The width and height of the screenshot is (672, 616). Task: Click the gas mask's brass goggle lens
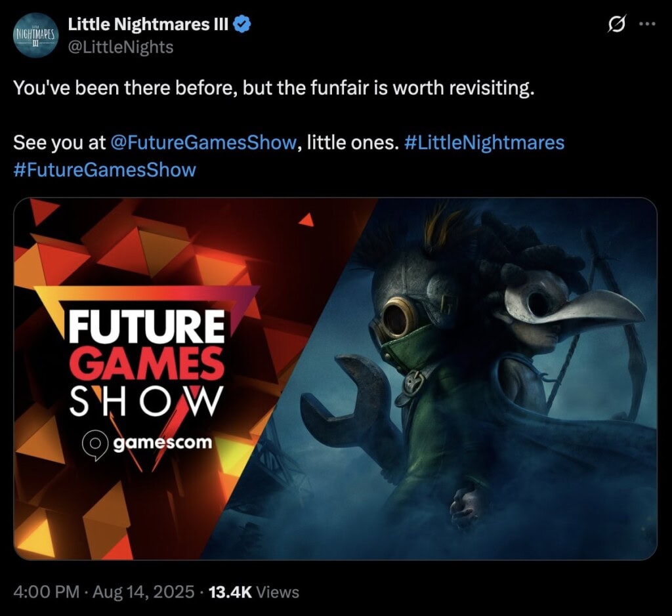click(x=396, y=318)
